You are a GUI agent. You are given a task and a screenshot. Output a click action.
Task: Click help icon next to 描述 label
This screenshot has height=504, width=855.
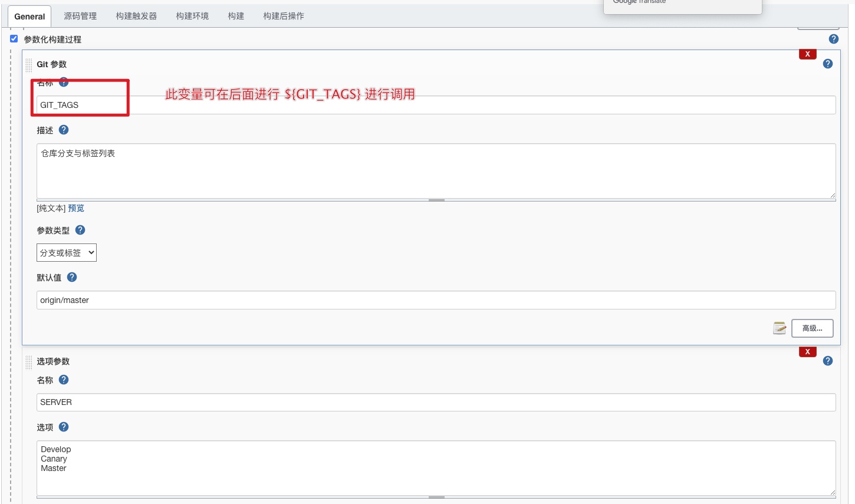pyautogui.click(x=64, y=130)
